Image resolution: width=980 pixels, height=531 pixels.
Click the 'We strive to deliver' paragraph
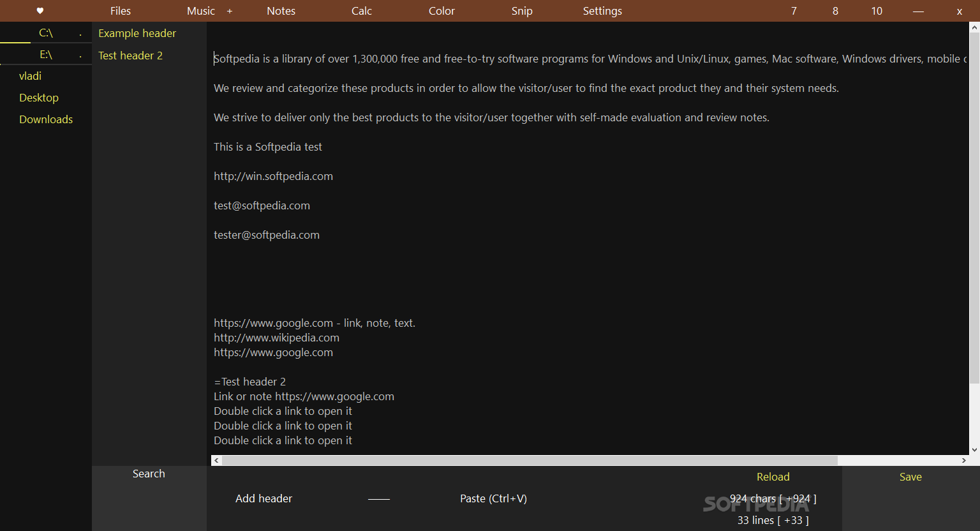[x=491, y=117]
